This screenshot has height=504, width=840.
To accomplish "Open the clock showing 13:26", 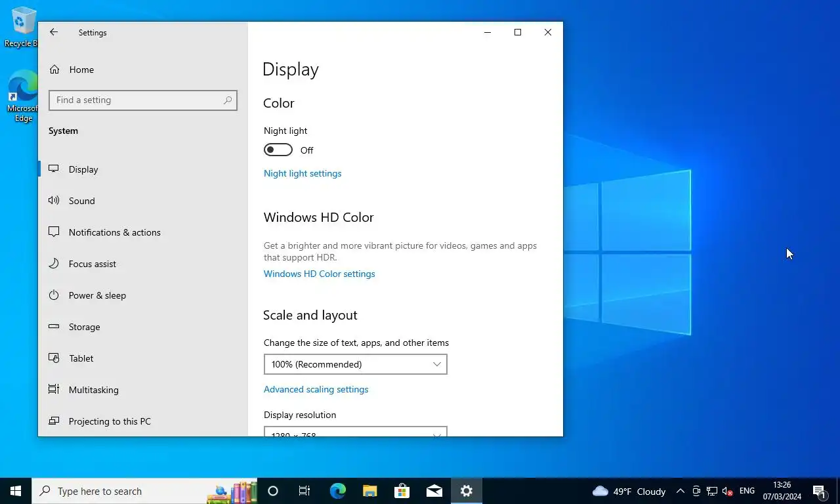I will pyautogui.click(x=782, y=491).
